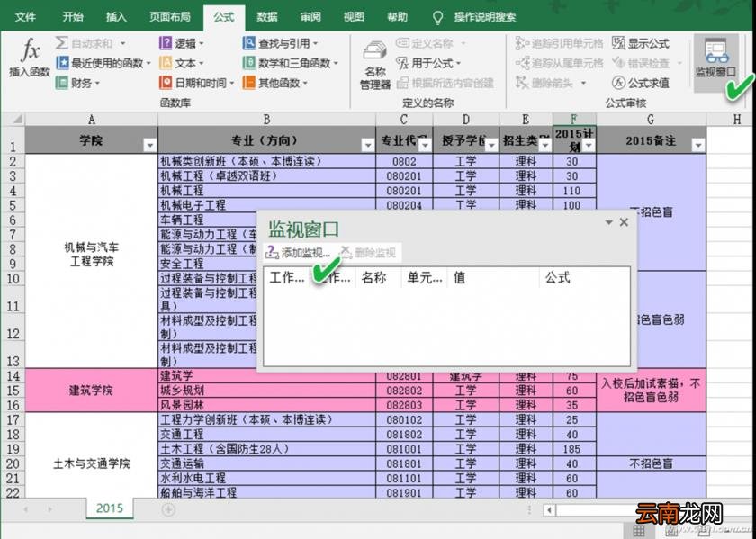Select row 15 header
The width and height of the screenshot is (756, 539).
(x=13, y=391)
